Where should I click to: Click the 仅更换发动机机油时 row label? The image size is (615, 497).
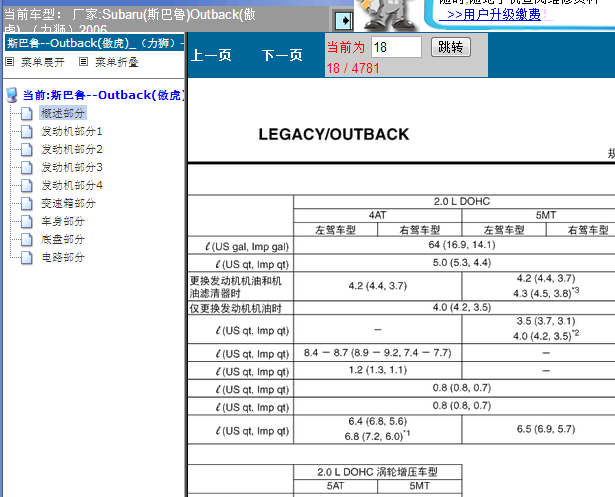(x=236, y=309)
